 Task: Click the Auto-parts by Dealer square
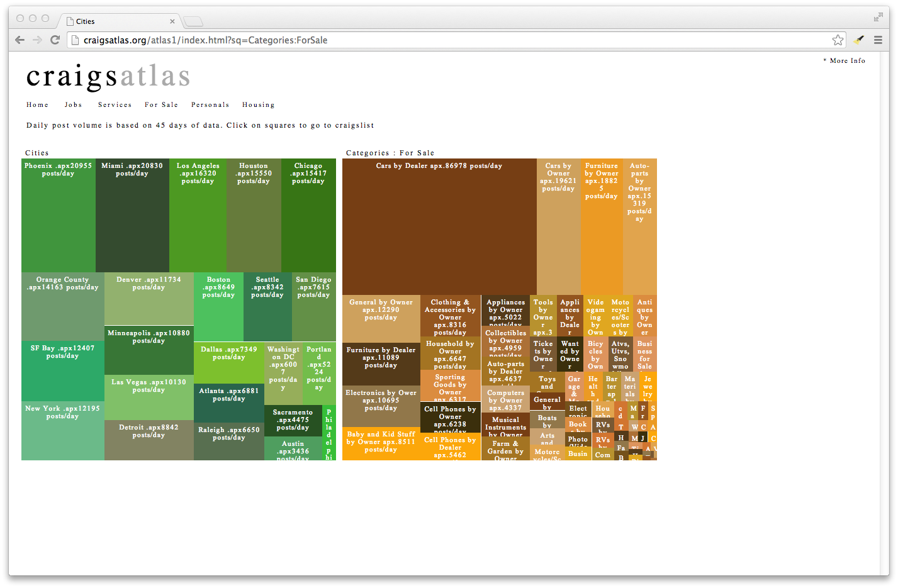(506, 371)
